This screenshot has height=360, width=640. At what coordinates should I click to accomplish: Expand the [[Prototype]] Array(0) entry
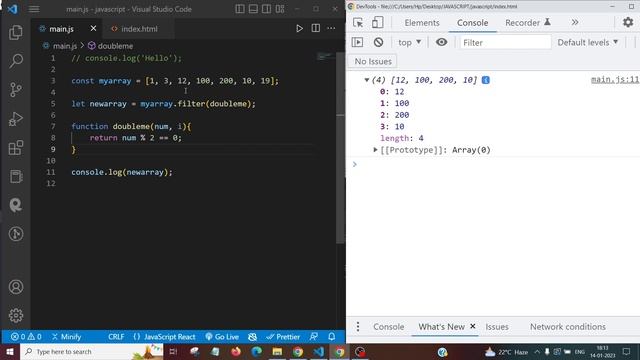pos(375,150)
